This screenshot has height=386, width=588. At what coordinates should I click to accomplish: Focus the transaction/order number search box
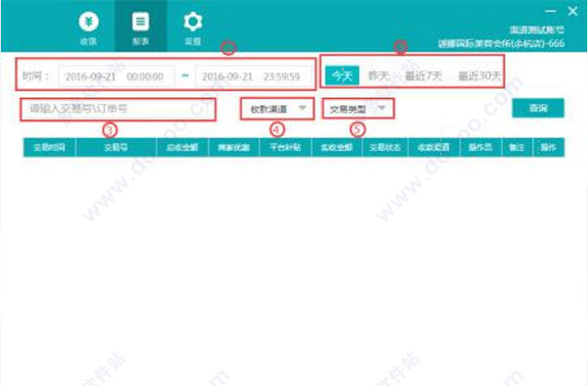point(119,109)
